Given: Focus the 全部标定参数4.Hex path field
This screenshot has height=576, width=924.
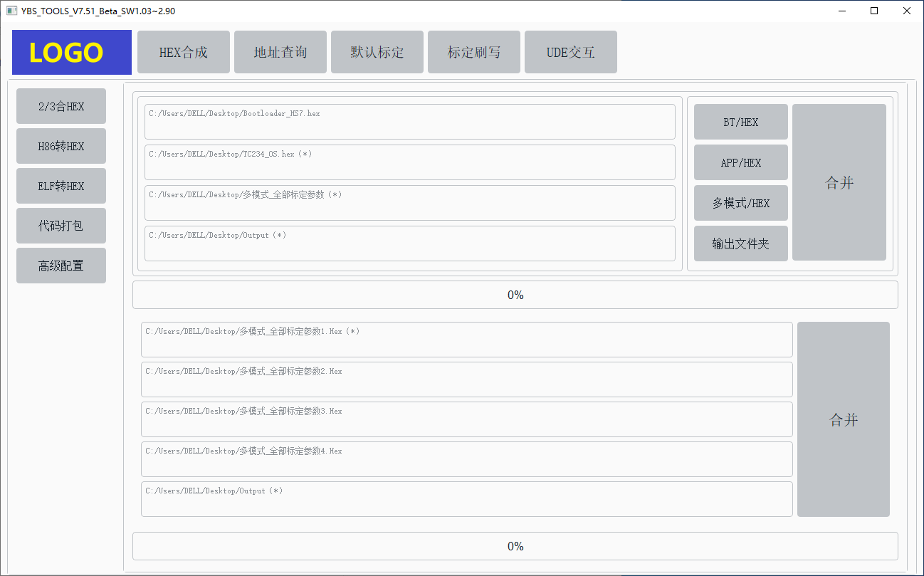Looking at the screenshot, I should coord(467,459).
